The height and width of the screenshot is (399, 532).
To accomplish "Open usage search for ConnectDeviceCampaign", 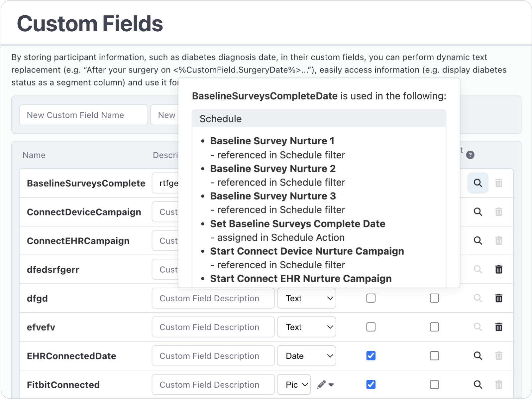I will tap(478, 212).
